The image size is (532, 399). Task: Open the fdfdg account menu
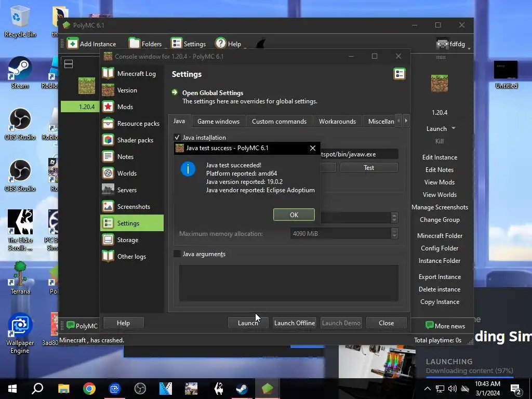tap(453, 44)
